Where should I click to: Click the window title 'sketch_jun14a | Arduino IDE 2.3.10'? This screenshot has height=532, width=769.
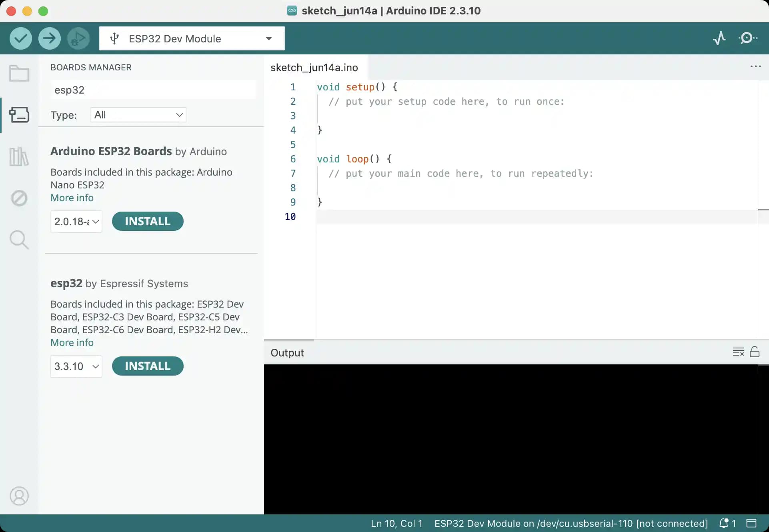pos(391,11)
